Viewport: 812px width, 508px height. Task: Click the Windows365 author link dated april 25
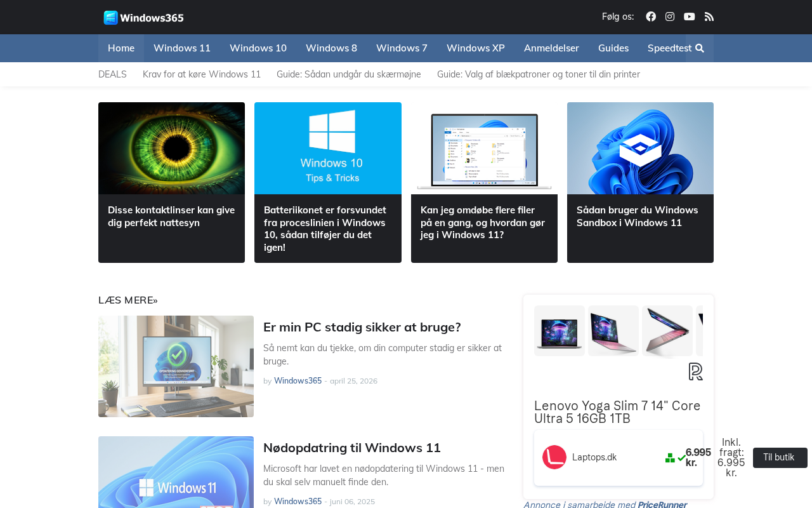click(298, 381)
